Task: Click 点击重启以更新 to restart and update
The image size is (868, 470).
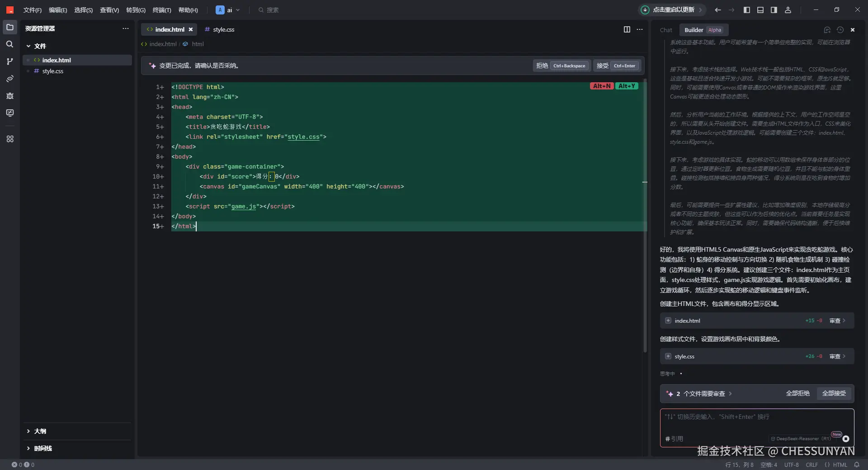Action: (x=673, y=10)
